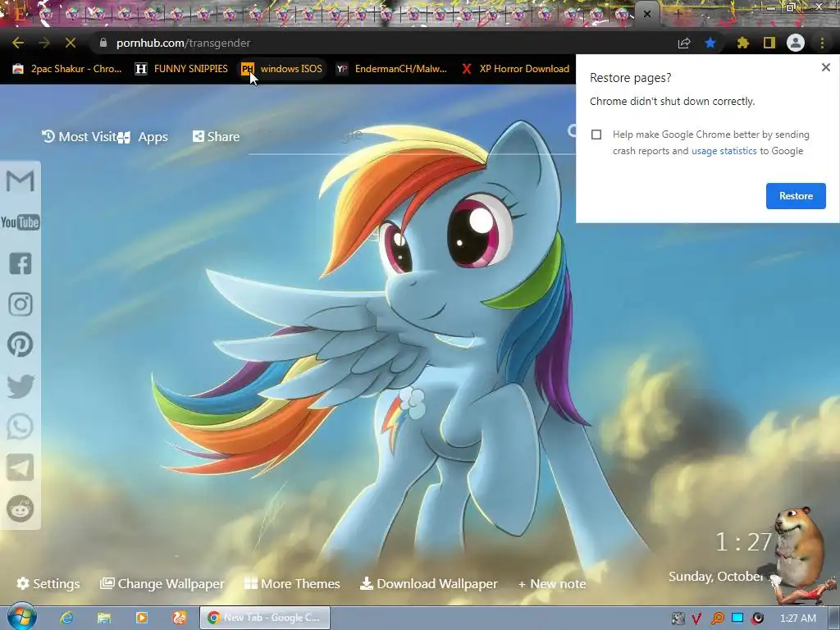This screenshot has height=630, width=840.
Task: Click the browser back arrow
Action: (18, 43)
